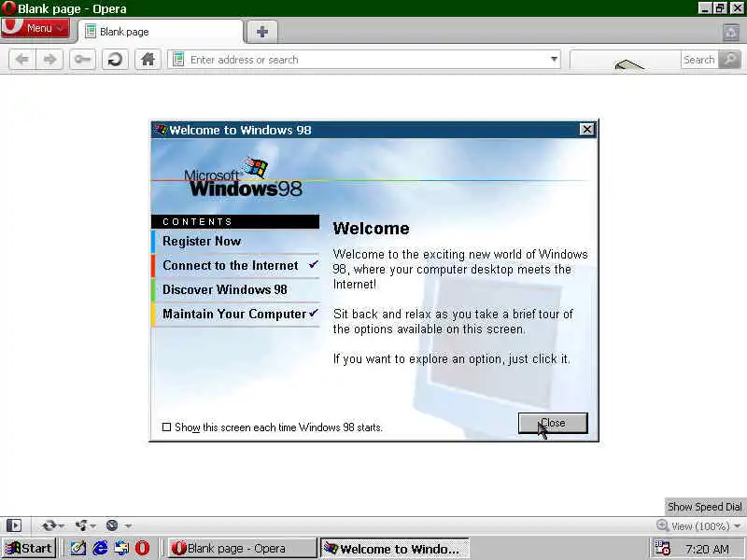Click the Windows flag icon in dialog title

(160, 130)
